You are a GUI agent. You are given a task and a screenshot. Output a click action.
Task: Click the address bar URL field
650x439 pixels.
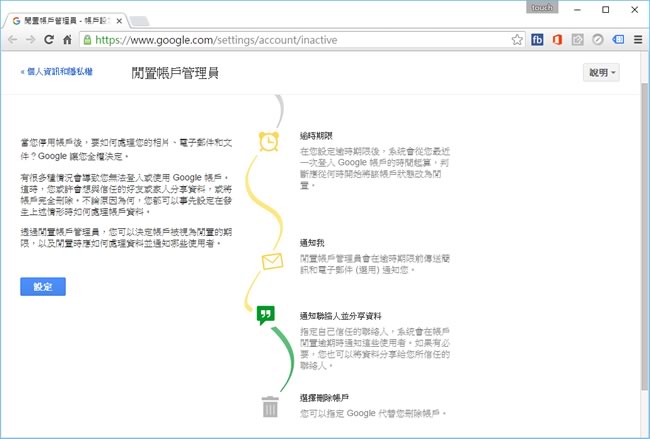click(303, 40)
